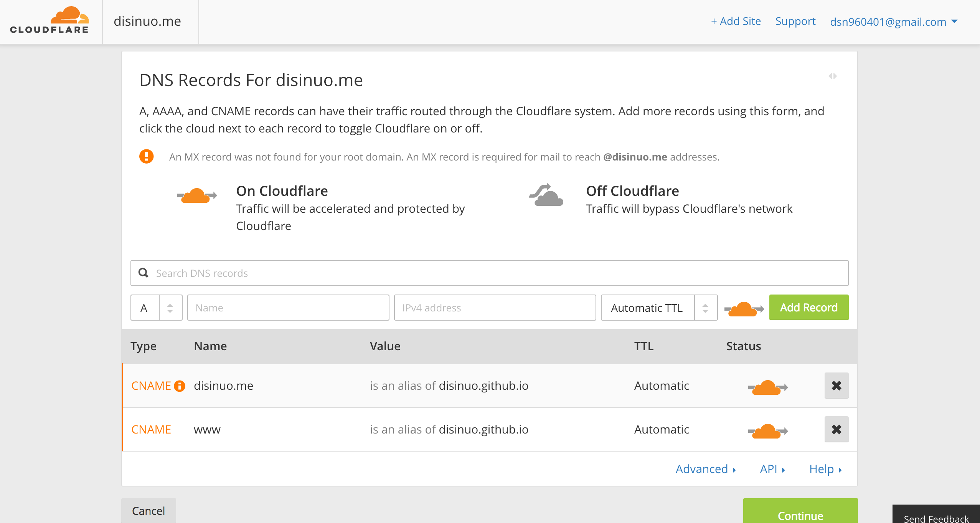
Task: Expand the Help link
Action: point(825,469)
